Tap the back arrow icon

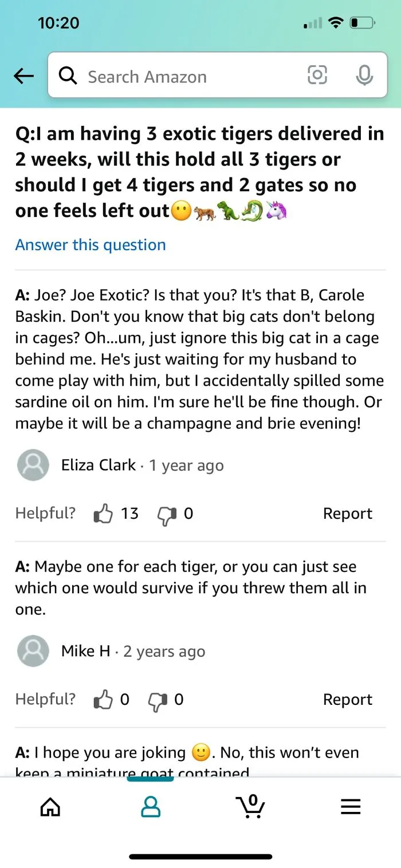tap(23, 76)
